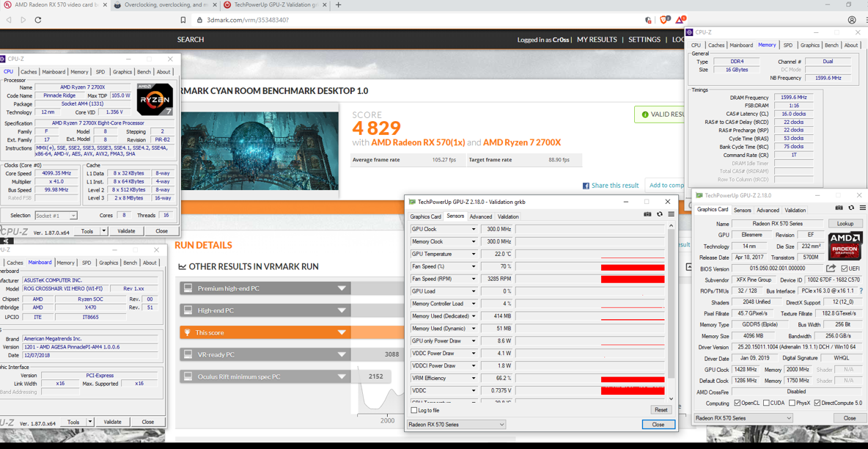Click Reset in GPU-Z Sensors window
The width and height of the screenshot is (868, 449).
click(x=661, y=409)
